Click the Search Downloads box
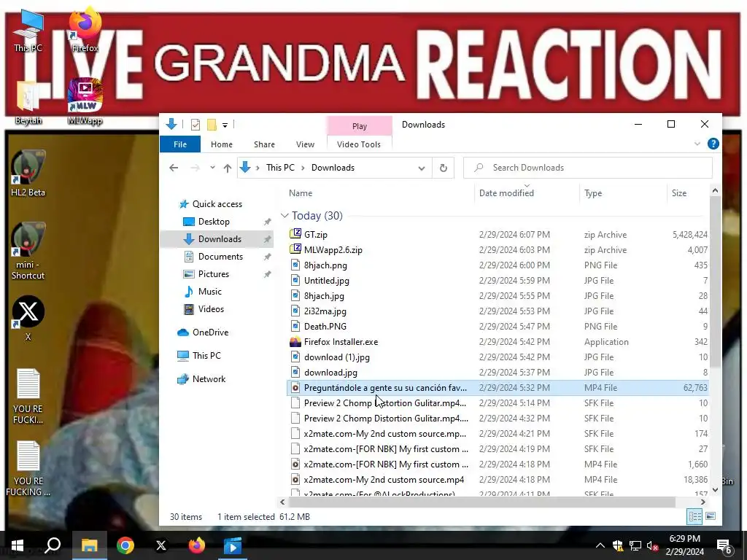 pyautogui.click(x=588, y=168)
